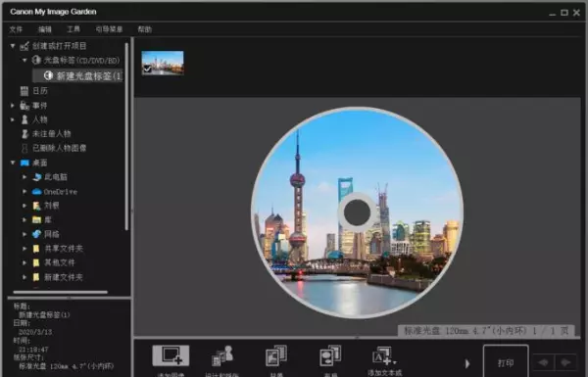Open the 工具 menu

[x=73, y=29]
